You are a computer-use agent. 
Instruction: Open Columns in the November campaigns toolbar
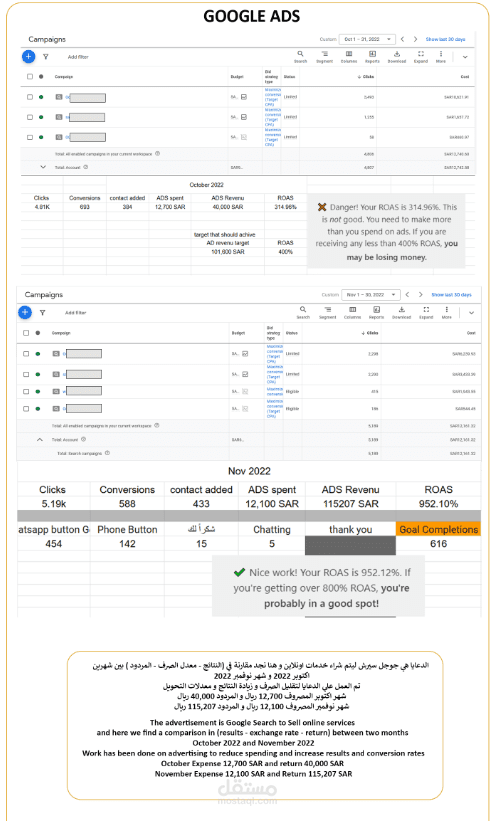tap(352, 312)
